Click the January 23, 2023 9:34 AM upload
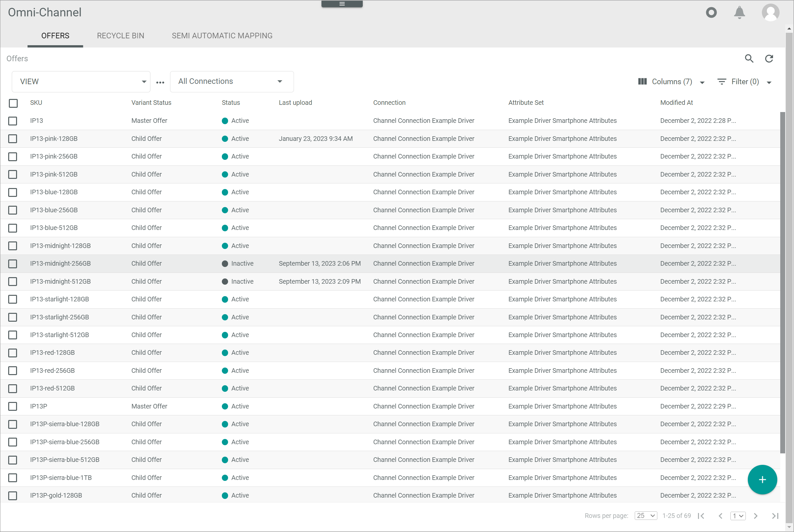Viewport: 794px width, 532px height. click(316, 139)
